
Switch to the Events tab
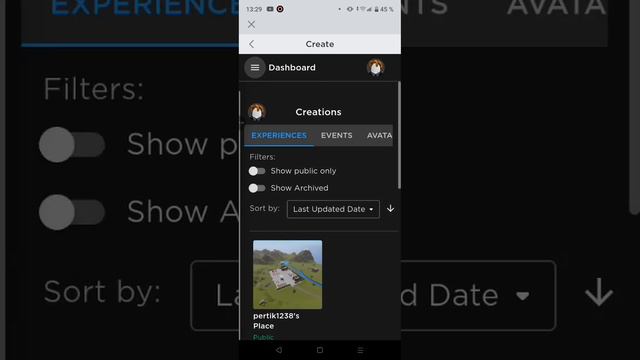(336, 136)
